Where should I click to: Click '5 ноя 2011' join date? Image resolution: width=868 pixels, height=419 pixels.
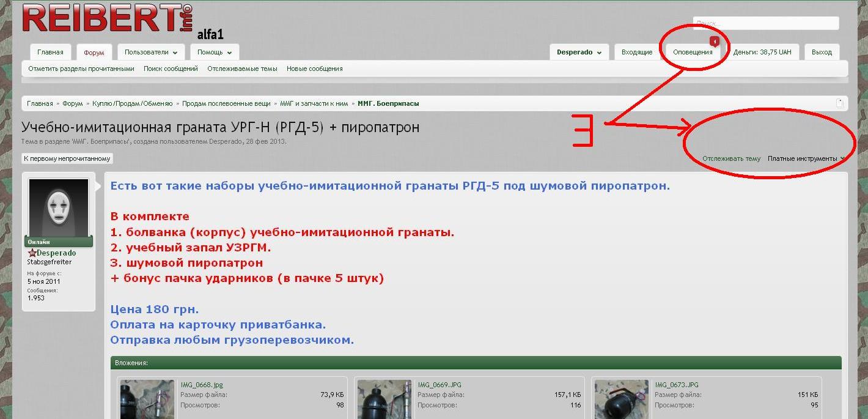(44, 281)
